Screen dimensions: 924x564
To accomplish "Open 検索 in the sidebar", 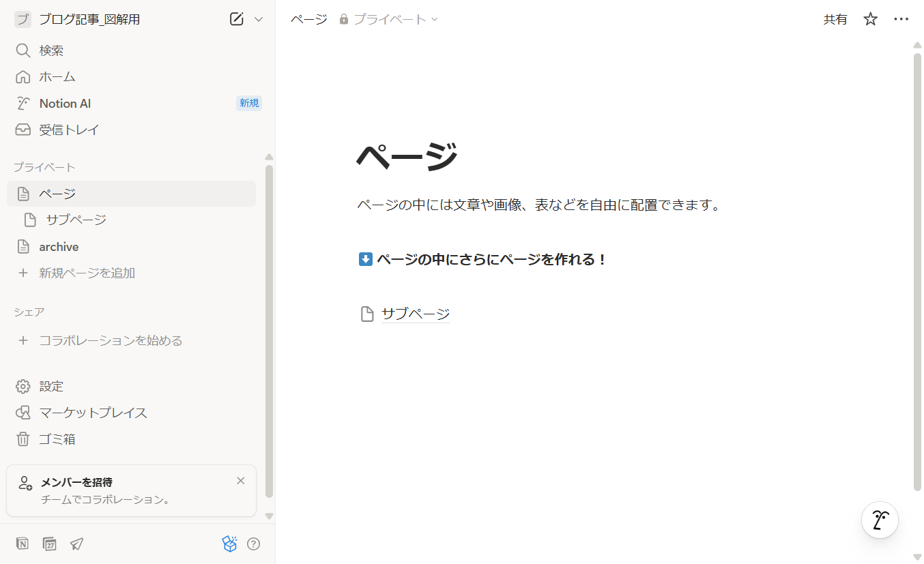I will [x=51, y=50].
